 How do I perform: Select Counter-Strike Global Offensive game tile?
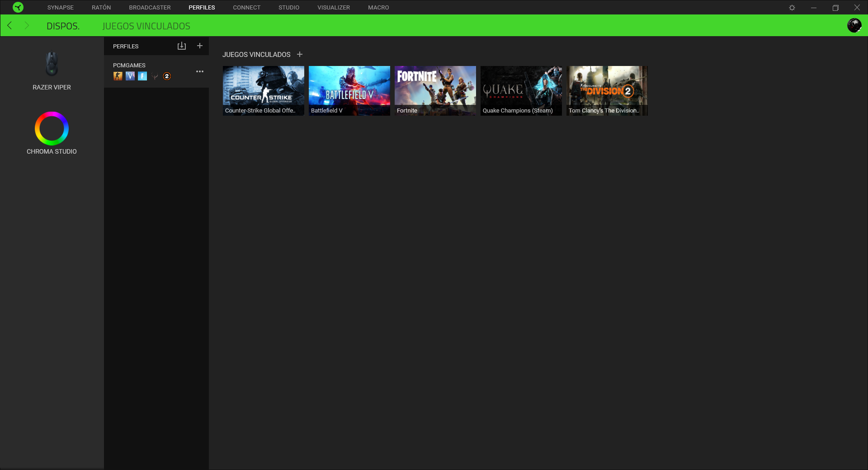[264, 91]
